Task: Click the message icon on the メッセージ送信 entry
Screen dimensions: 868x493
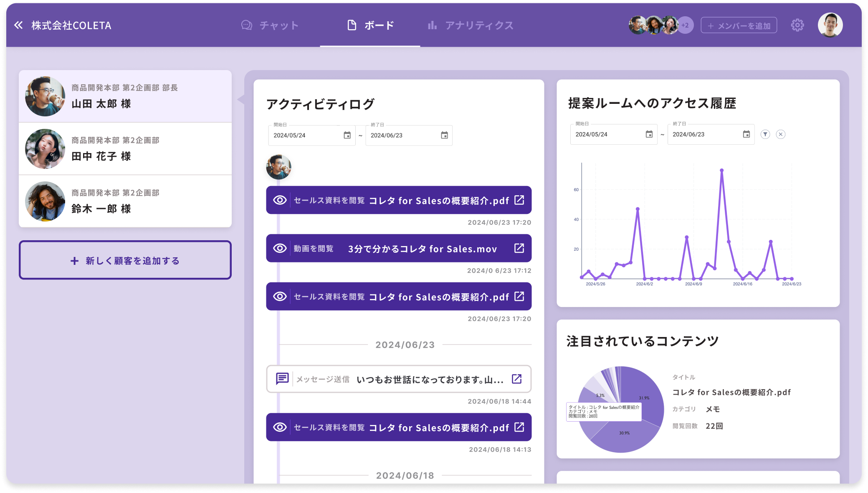Action: (282, 379)
